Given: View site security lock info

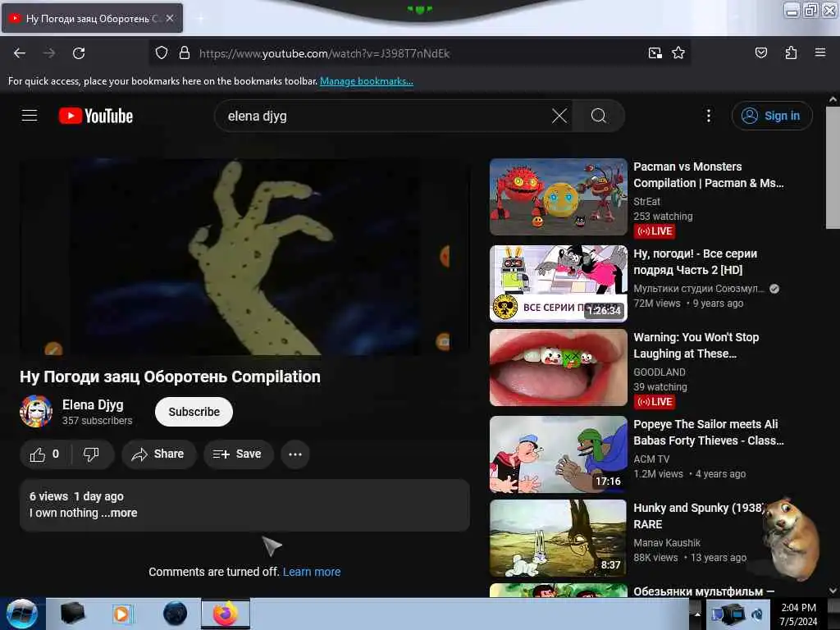Looking at the screenshot, I should [185, 52].
